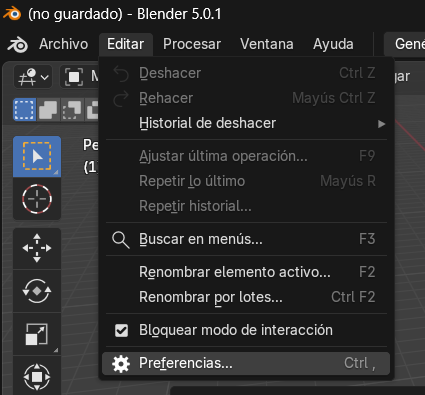Switch to the workspace tab starting with Gene

[x=405, y=44]
